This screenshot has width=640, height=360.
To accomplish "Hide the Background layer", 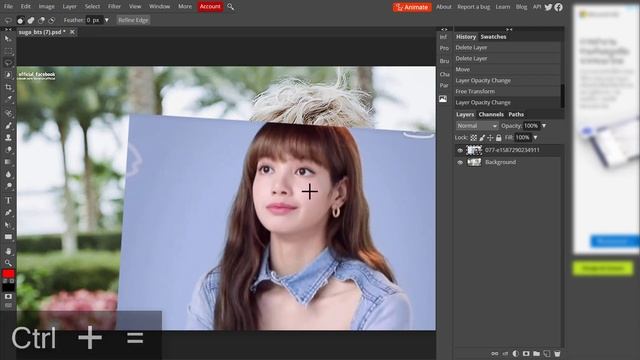I will click(460, 162).
